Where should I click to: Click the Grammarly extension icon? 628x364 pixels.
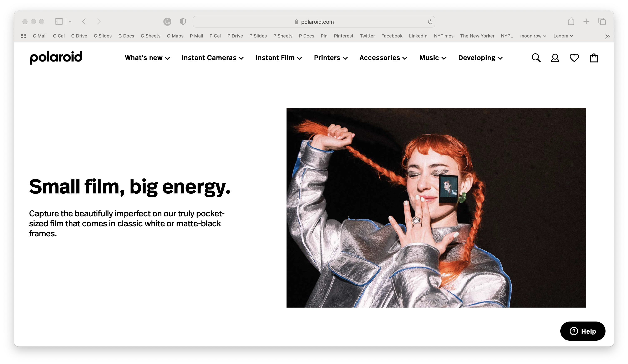point(167,22)
